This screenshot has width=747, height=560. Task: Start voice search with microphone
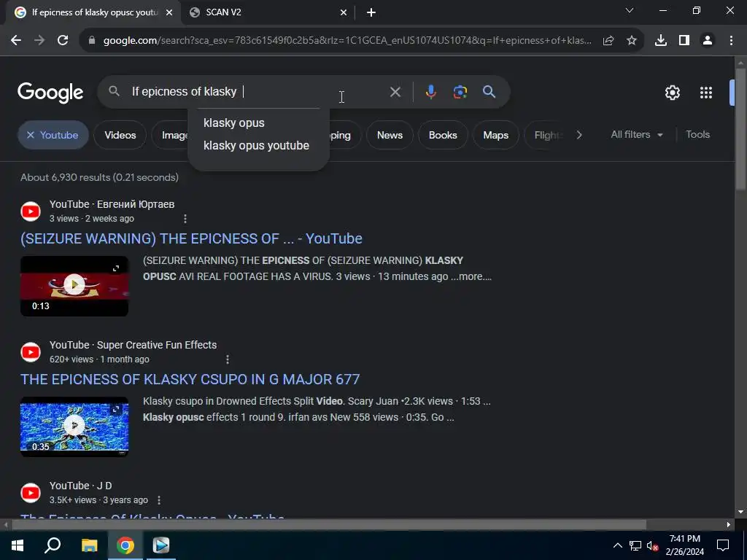pyautogui.click(x=430, y=92)
